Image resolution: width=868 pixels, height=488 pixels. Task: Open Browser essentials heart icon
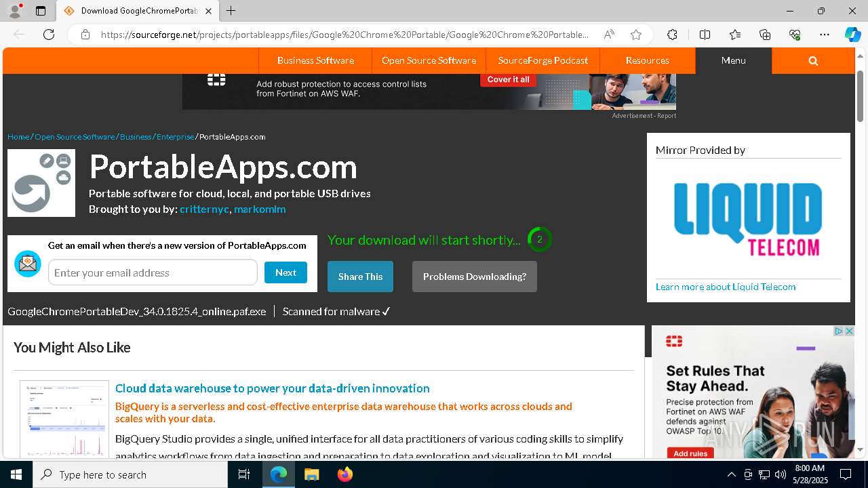(x=795, y=35)
